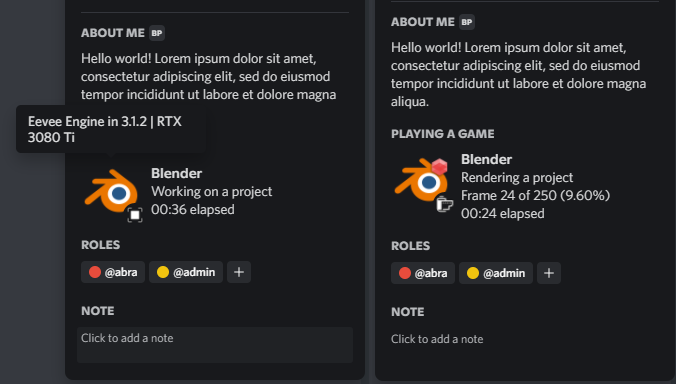The image size is (676, 384).
Task: Click the Blender logo in left profile
Action: click(111, 191)
